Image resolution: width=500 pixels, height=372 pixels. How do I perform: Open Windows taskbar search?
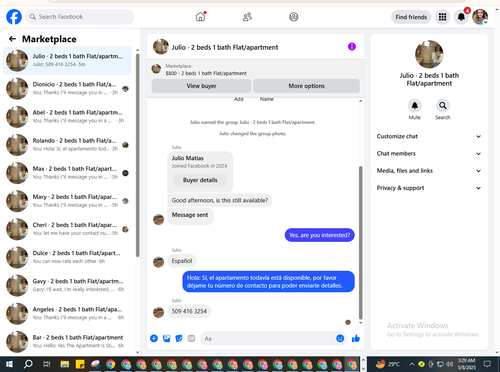tap(28, 364)
